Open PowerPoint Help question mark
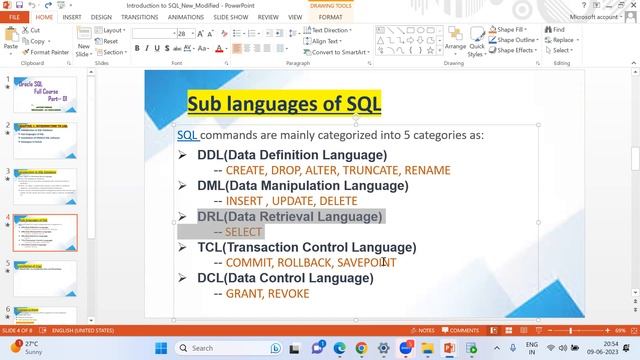640x360 pixels. click(x=584, y=5)
